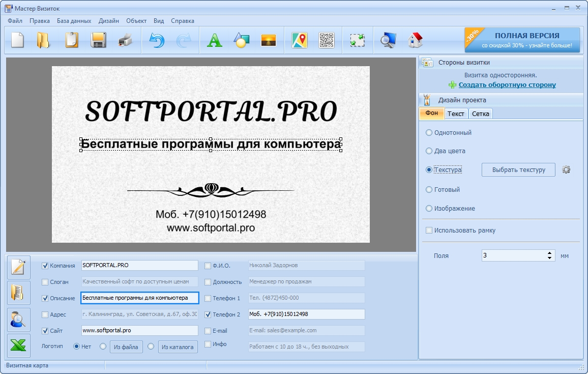Viewport: 588px width, 374px height.
Task: Click the new blank card icon
Action: click(17, 40)
